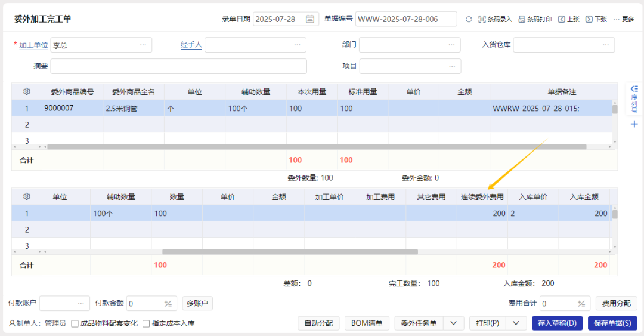The height and width of the screenshot is (336, 644).
Task: Click 标准用量 column header
Action: pyautogui.click(x=363, y=92)
